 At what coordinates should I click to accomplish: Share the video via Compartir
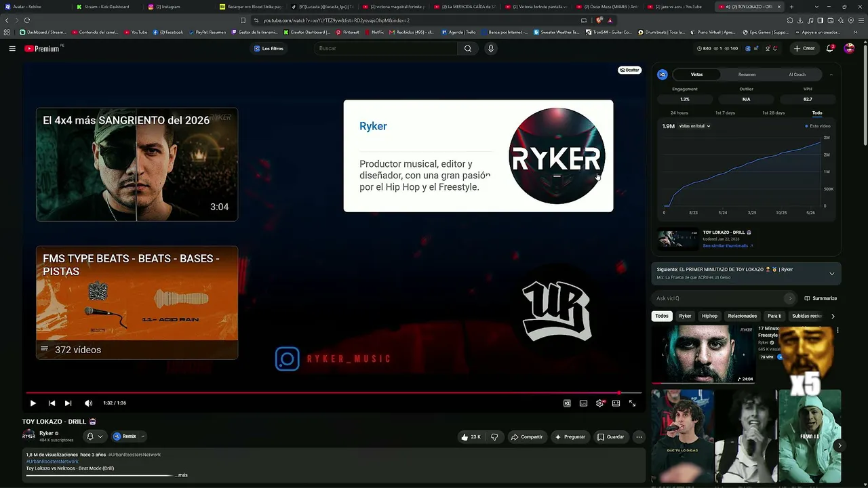527,437
